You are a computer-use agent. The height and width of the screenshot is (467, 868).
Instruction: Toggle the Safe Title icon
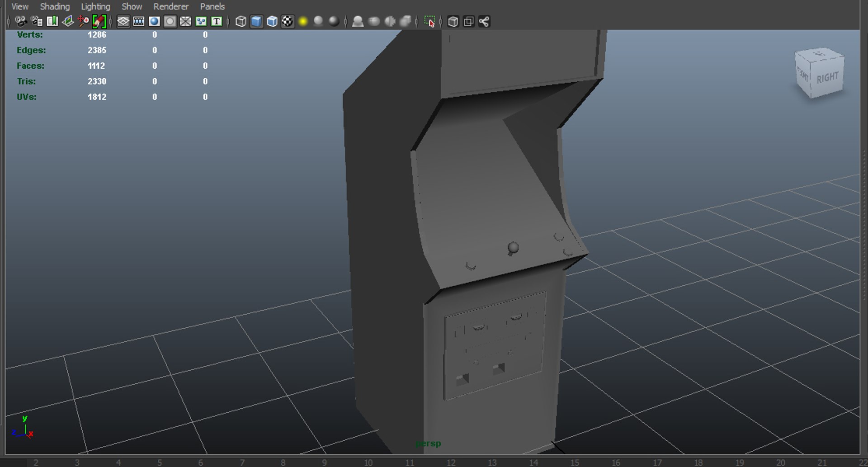217,21
